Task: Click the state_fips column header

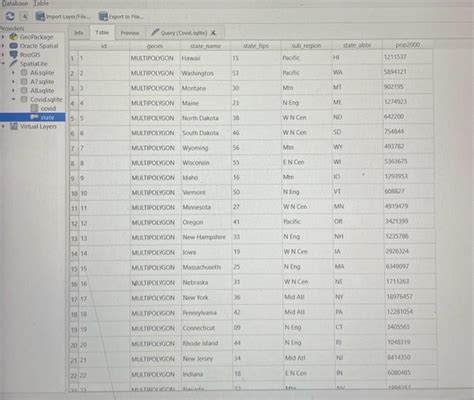Action: point(256,45)
